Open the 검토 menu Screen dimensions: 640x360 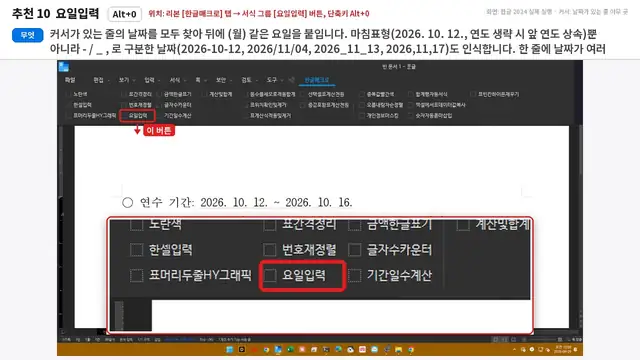246,80
